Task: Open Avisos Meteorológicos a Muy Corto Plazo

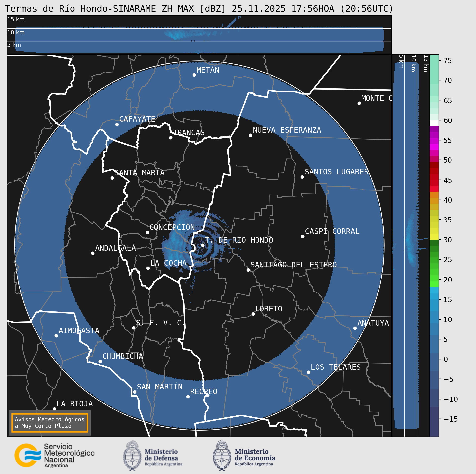Action: pos(50,423)
